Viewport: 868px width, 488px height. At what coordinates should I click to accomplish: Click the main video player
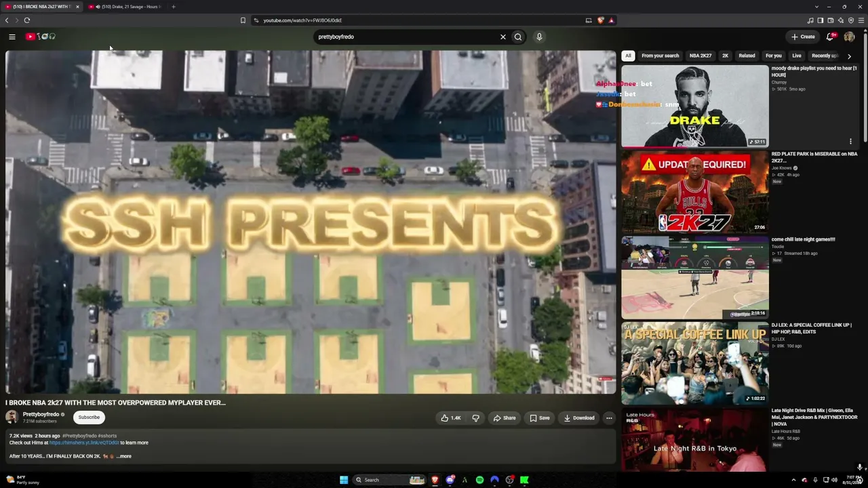tap(311, 222)
